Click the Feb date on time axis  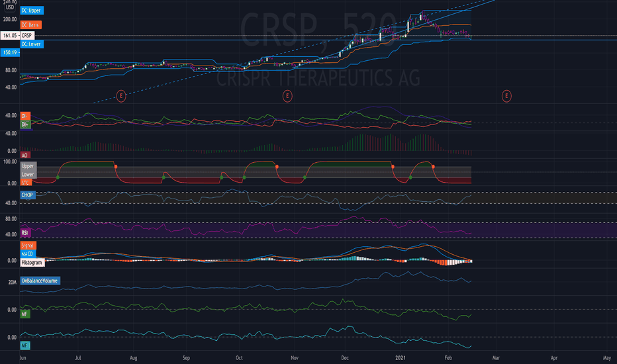pos(448,357)
